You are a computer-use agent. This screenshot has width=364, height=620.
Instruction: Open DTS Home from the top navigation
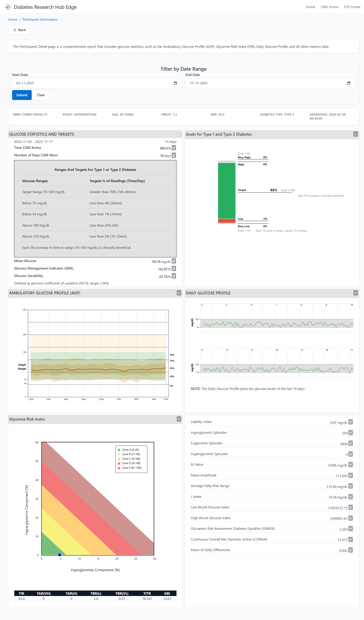coord(352,7)
